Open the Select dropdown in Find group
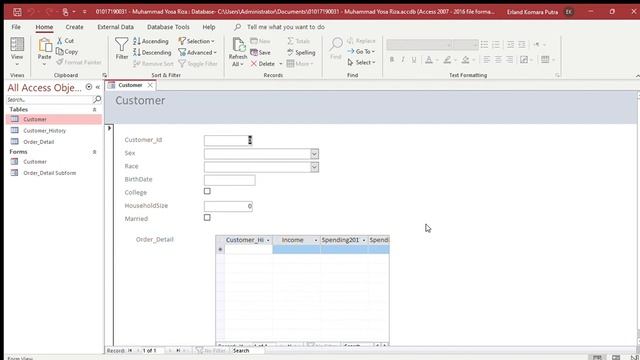This screenshot has height=360, width=640. click(361, 62)
